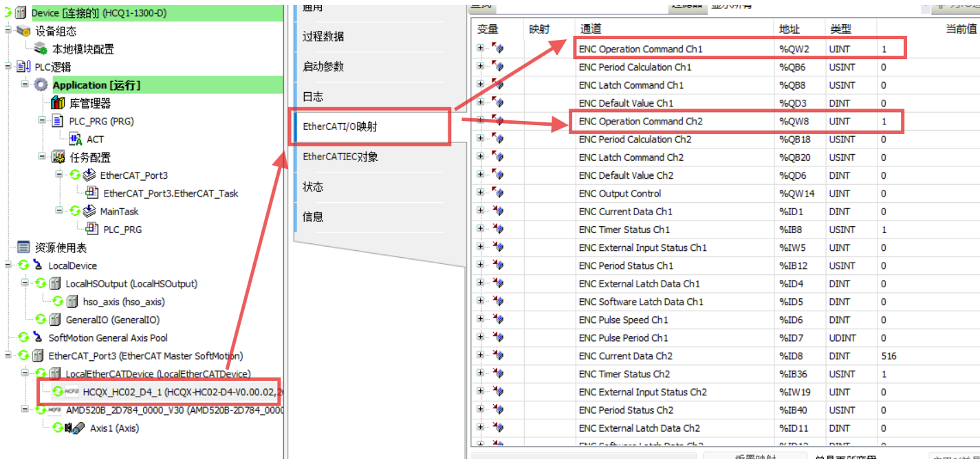This screenshot has width=980, height=464.
Task: Switch to the 过程数据 tab
Action: [x=323, y=36]
